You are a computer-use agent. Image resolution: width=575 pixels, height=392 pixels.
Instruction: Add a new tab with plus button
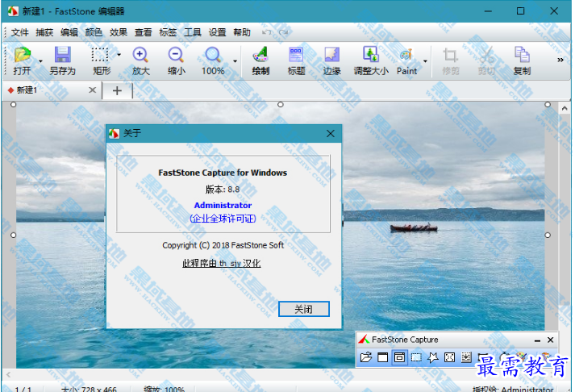click(x=117, y=90)
